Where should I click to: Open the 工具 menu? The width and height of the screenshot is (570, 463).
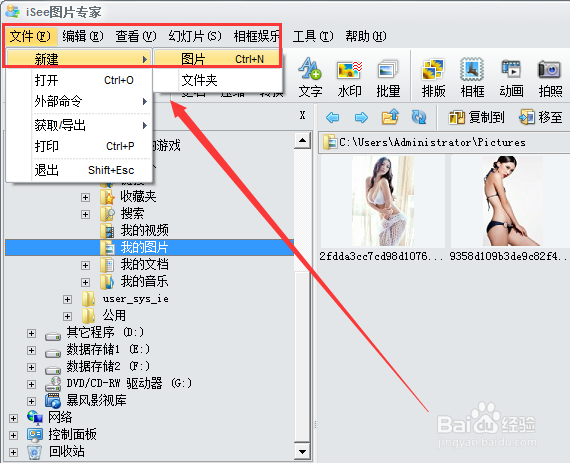pos(313,36)
